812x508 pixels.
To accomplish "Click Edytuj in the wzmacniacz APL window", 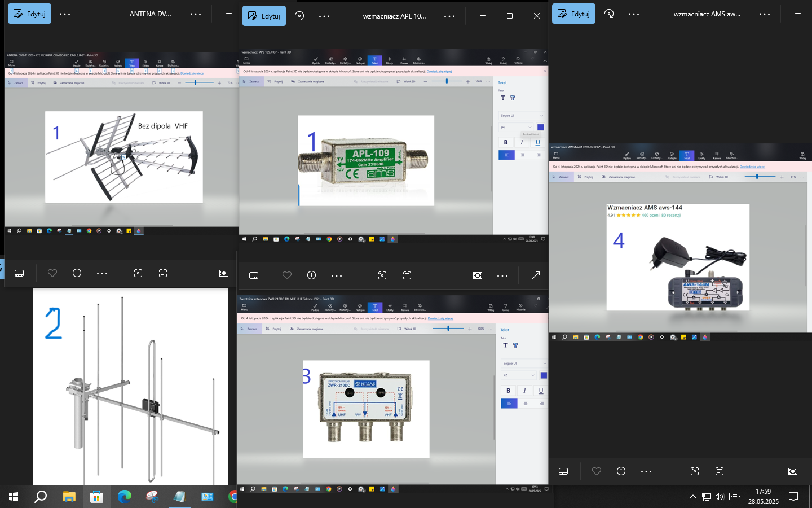I will 264,16.
